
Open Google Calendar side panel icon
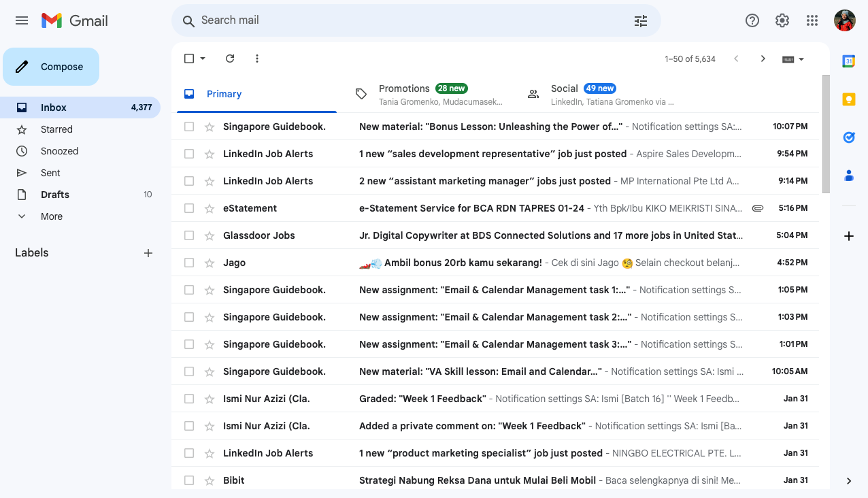(849, 61)
